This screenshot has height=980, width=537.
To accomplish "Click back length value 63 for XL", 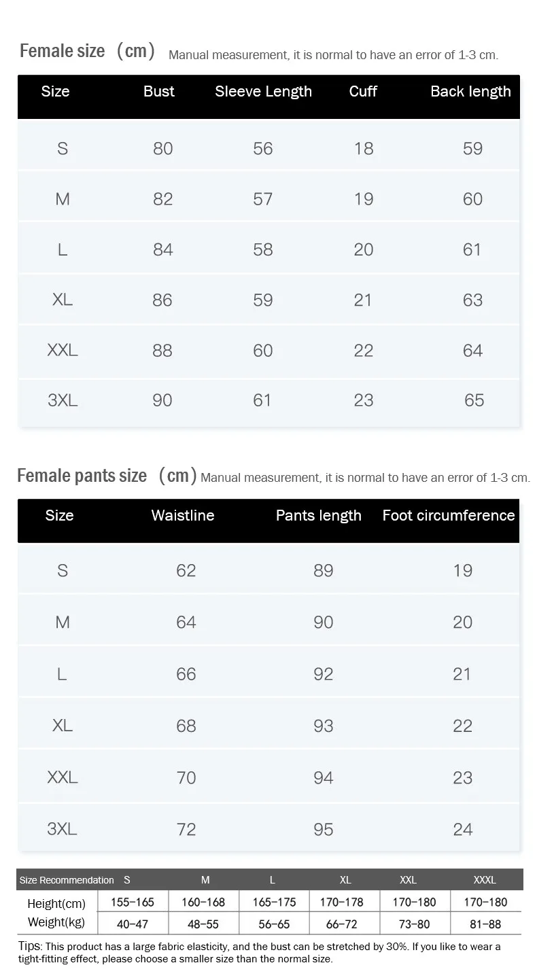I will coord(472,300).
